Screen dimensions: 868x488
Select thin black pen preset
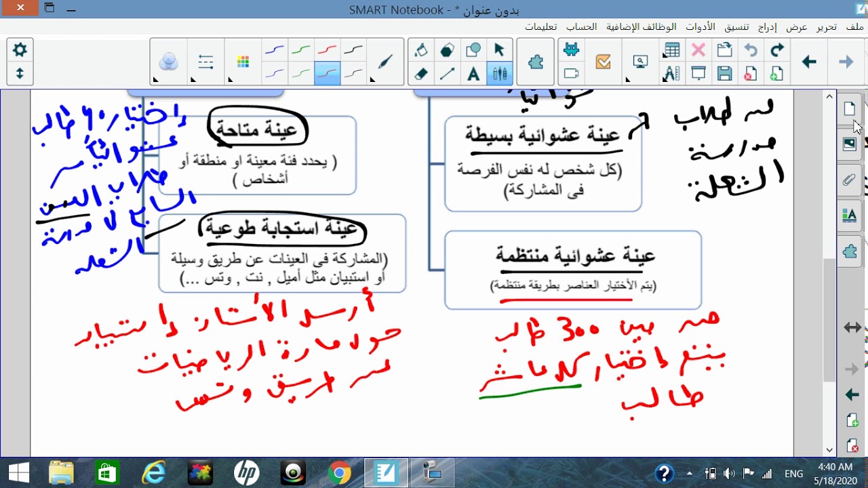353,73
